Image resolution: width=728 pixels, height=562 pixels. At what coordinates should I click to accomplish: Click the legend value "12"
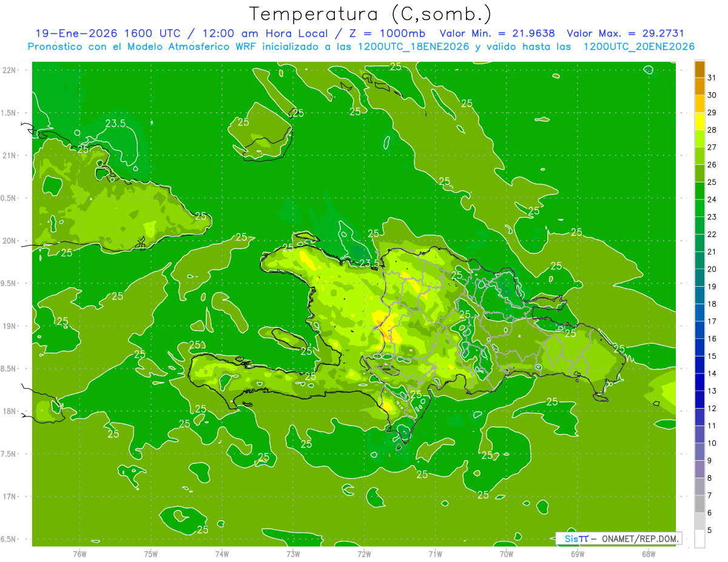click(x=712, y=408)
